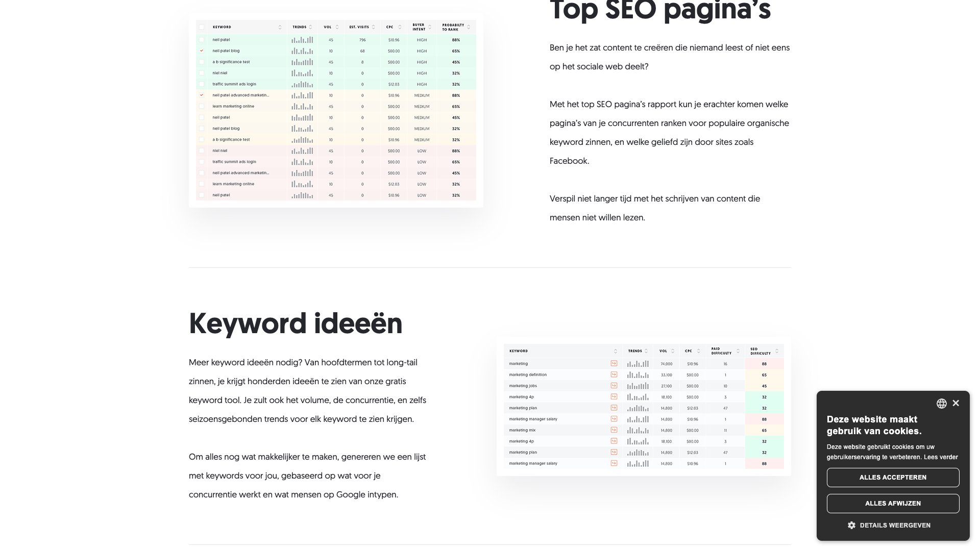Click the trends sparkline for marketing jobs
The height and width of the screenshot is (551, 980).
(x=638, y=386)
